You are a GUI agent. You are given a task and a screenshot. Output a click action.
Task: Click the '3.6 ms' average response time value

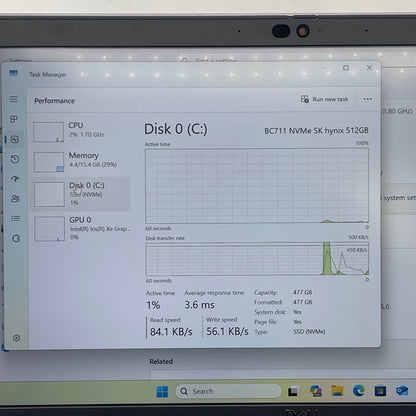199,305
